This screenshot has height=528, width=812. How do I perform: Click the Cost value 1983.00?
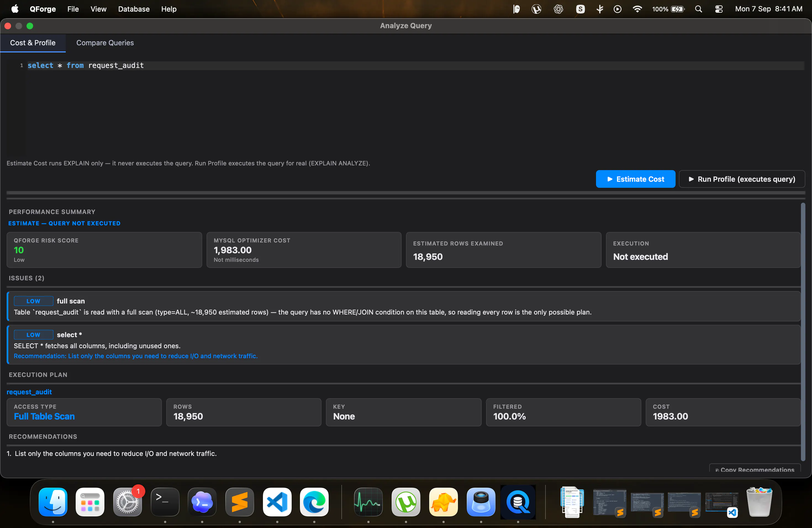[670, 416]
